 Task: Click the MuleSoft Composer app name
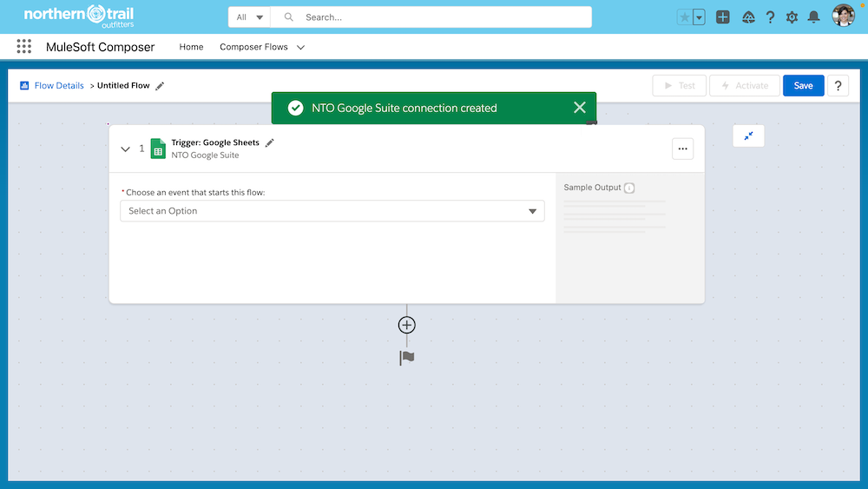100,47
